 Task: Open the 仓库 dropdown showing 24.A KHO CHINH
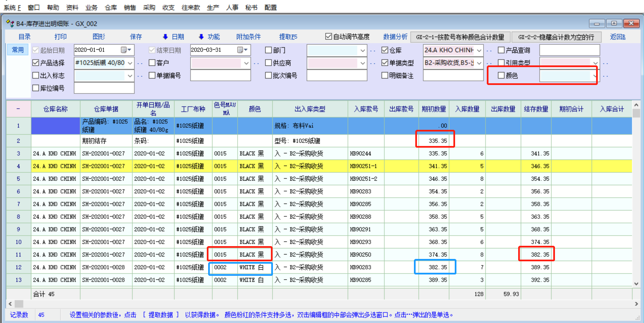479,50
